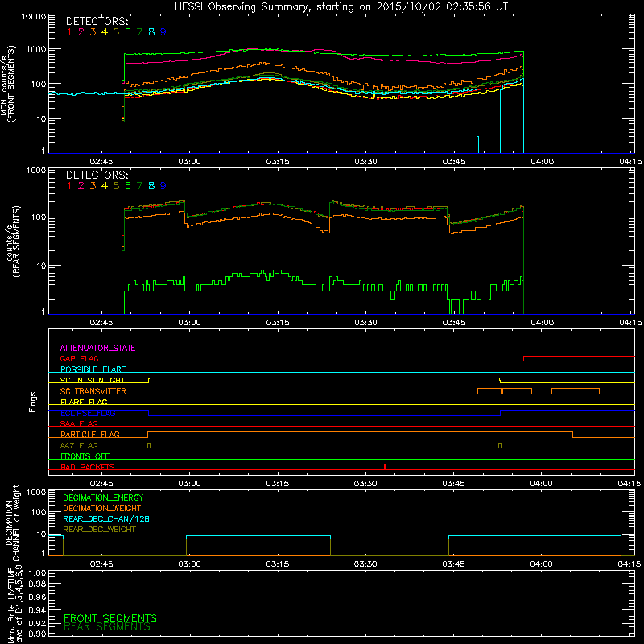Click the DECIMATION_WEIGHT legend label
644x644 pixels.
102,509
